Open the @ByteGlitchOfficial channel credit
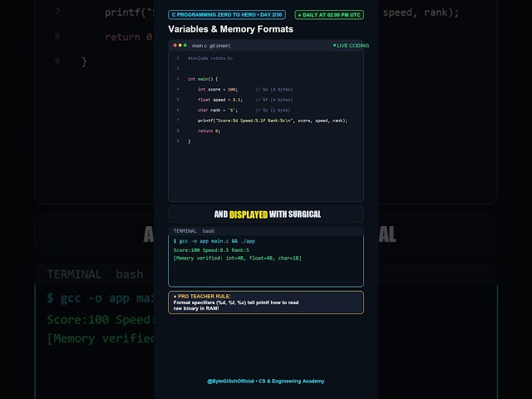This screenshot has height=399, width=532. pyautogui.click(x=266, y=382)
